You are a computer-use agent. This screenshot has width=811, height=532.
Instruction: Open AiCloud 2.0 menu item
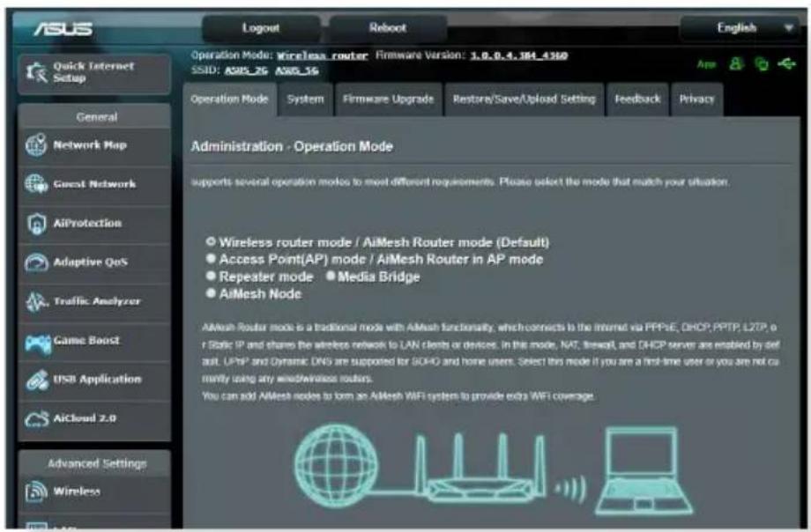(94, 418)
